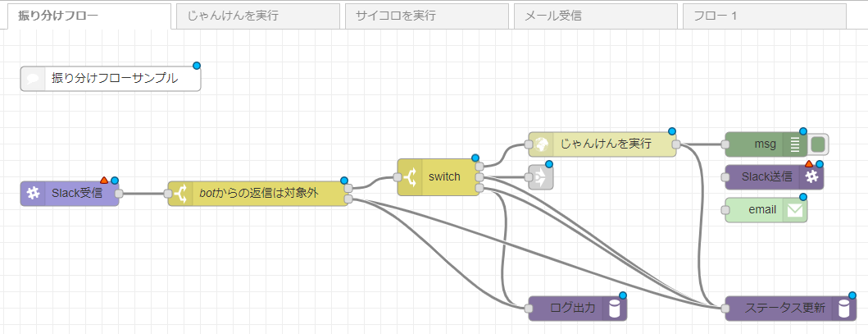Click the globe icon on じゃんけんを実行 node

click(x=541, y=144)
